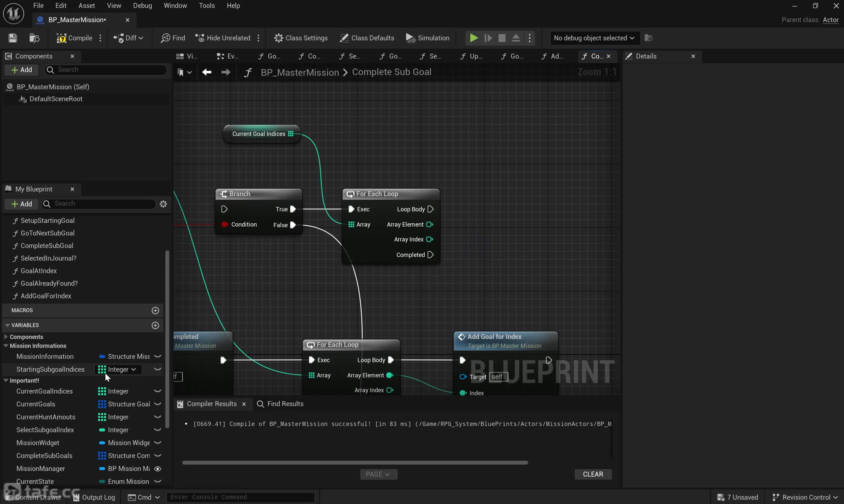Switch to the Event Graph tab
The width and height of the screenshot is (844, 504).
point(228,56)
